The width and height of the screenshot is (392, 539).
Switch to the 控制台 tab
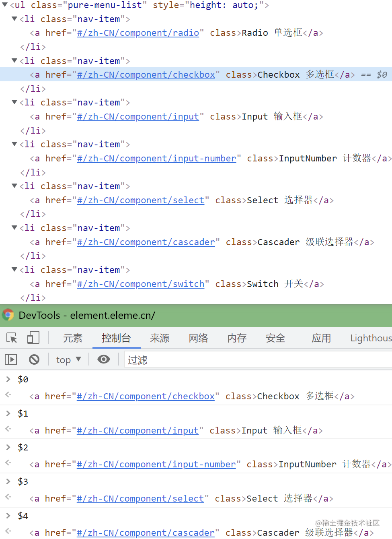116,338
